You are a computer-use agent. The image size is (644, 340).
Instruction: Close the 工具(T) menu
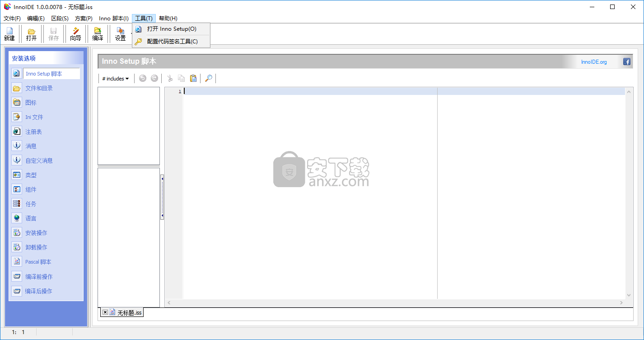point(144,19)
